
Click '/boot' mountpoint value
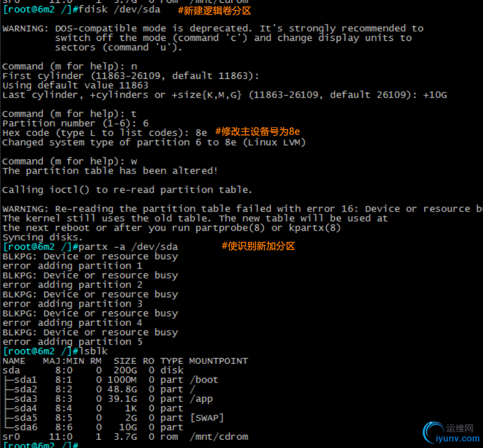coord(204,380)
